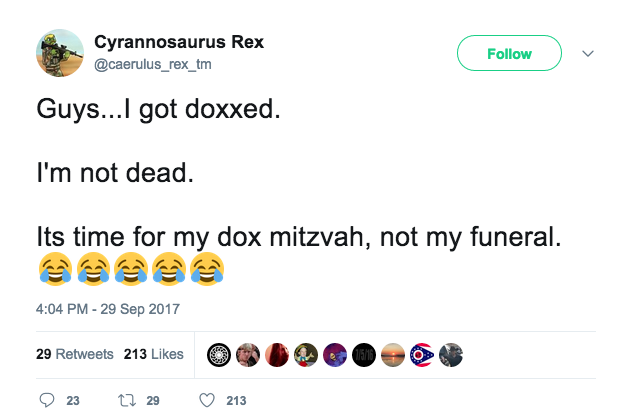The height and width of the screenshot is (418, 629).
Task: Open the tweet options chevron dropdown
Action: pos(587,54)
